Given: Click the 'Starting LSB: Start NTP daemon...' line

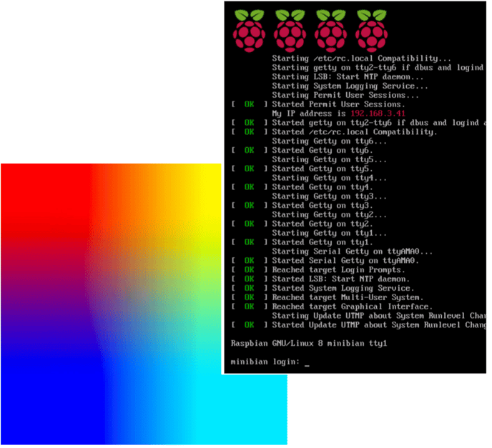Looking at the screenshot, I should point(348,76).
